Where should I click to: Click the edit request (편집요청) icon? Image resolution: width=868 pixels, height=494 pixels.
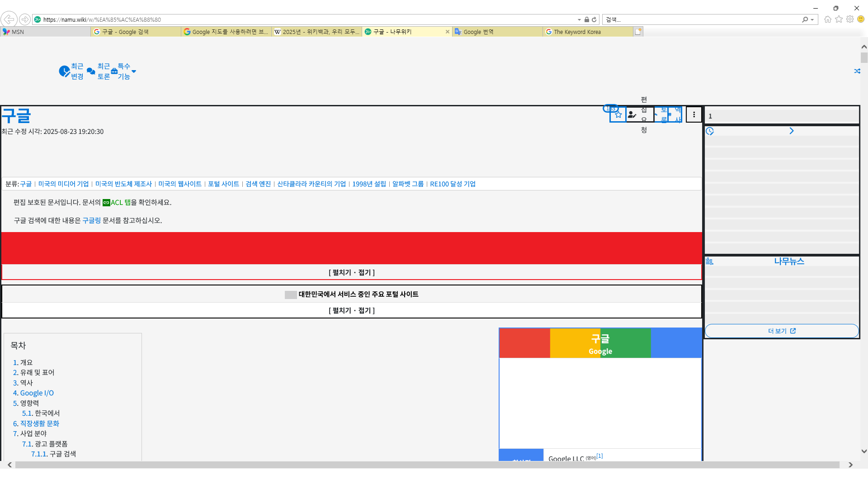(x=632, y=115)
